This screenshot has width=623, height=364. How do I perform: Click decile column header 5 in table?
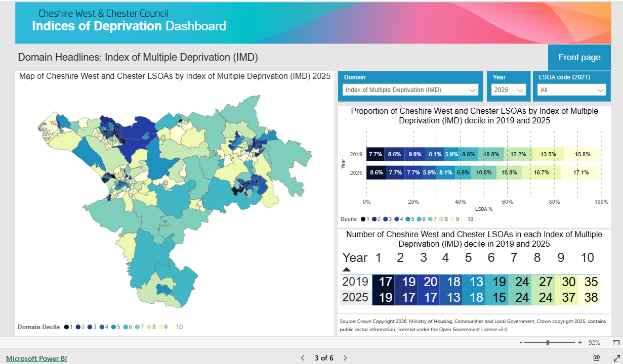coord(469,258)
